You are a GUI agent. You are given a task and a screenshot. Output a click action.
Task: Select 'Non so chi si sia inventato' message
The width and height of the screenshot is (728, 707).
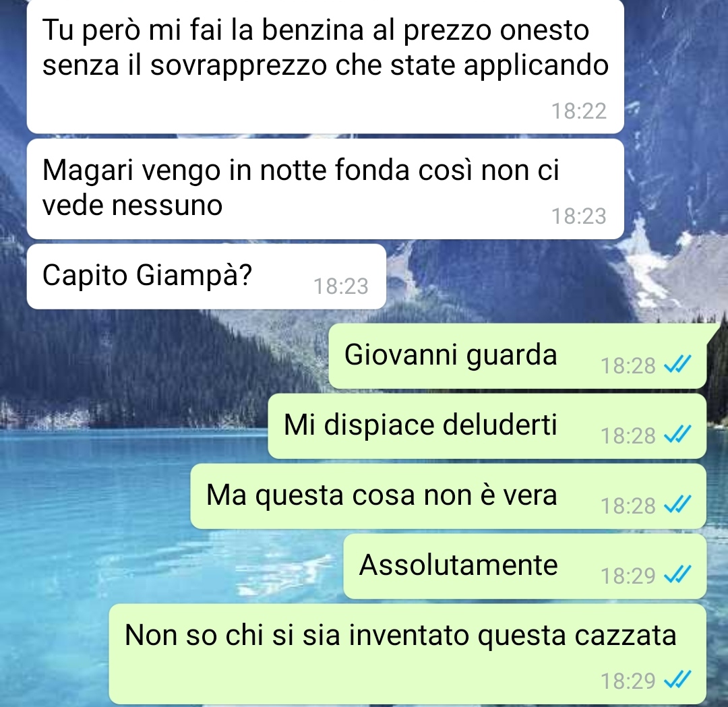tap(408, 654)
